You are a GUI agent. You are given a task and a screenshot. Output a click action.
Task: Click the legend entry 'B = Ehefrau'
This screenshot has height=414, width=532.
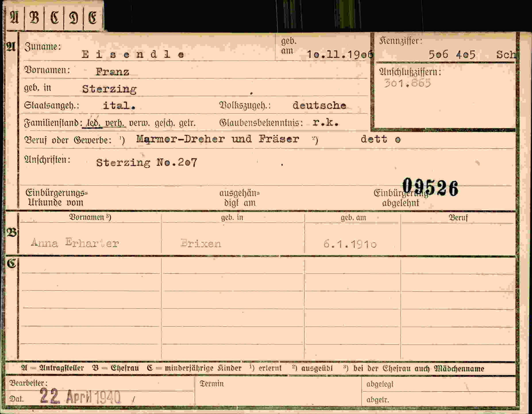tap(116, 368)
